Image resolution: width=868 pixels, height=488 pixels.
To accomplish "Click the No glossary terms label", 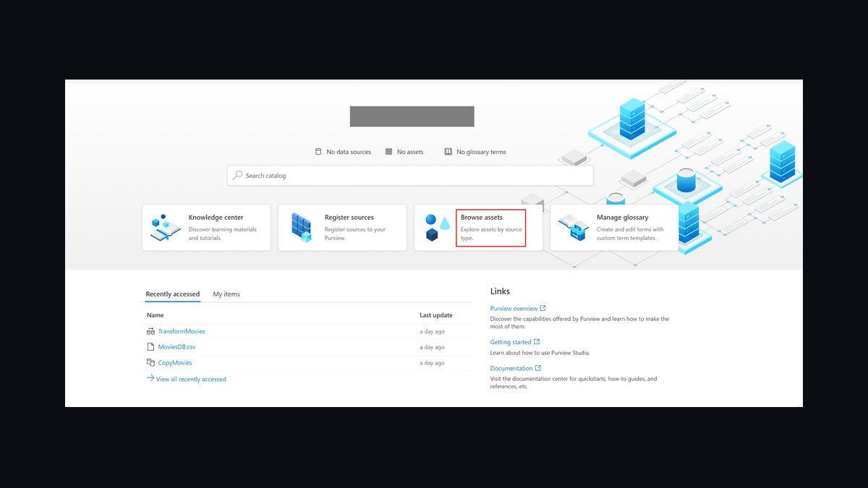I will point(481,152).
